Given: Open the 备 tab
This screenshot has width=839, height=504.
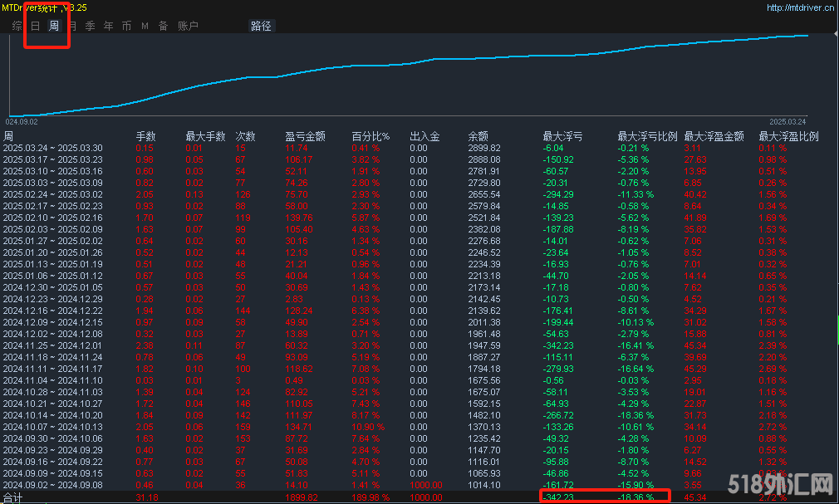Looking at the screenshot, I should (x=163, y=26).
